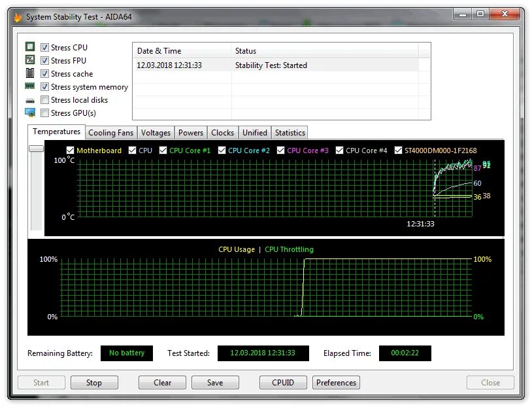
Task: Uncheck the Stress CPU checkbox
Action: pyautogui.click(x=44, y=47)
